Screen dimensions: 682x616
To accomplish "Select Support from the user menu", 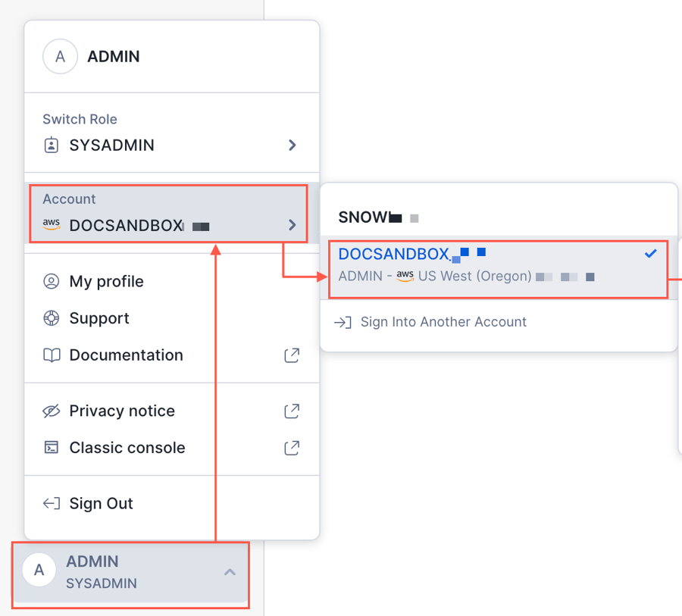I will 99,318.
